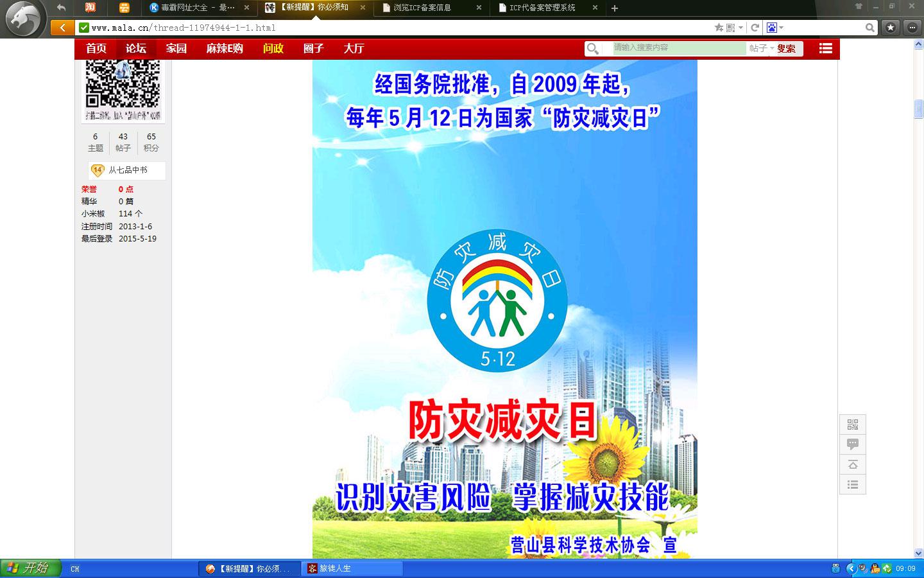Expand the address bar dropdown arrow

(x=741, y=28)
